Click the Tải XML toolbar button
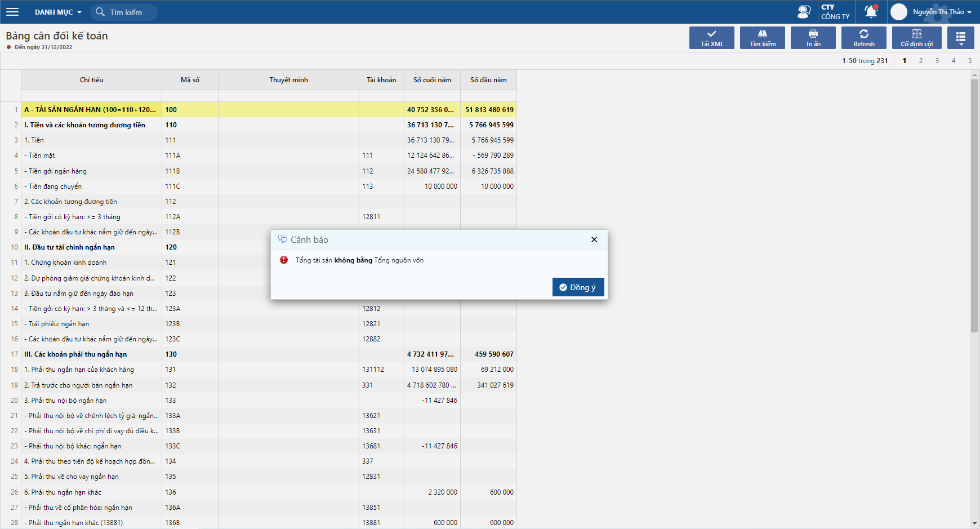 [x=711, y=38]
